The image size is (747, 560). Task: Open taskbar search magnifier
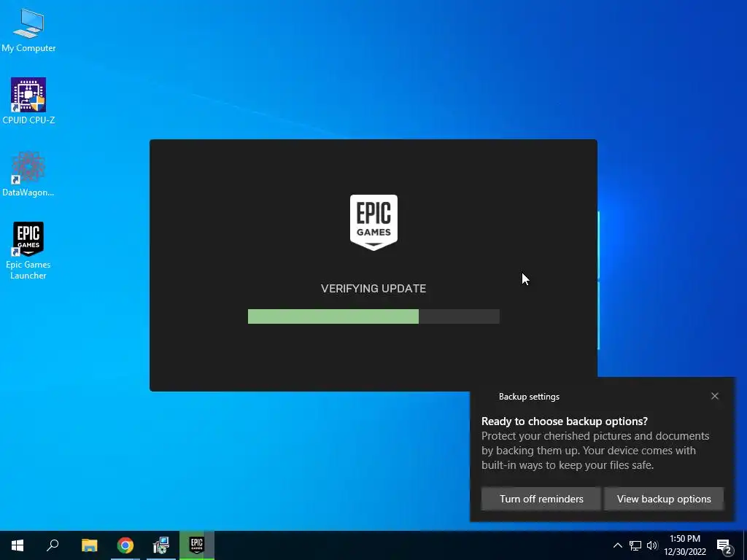pos(53,545)
